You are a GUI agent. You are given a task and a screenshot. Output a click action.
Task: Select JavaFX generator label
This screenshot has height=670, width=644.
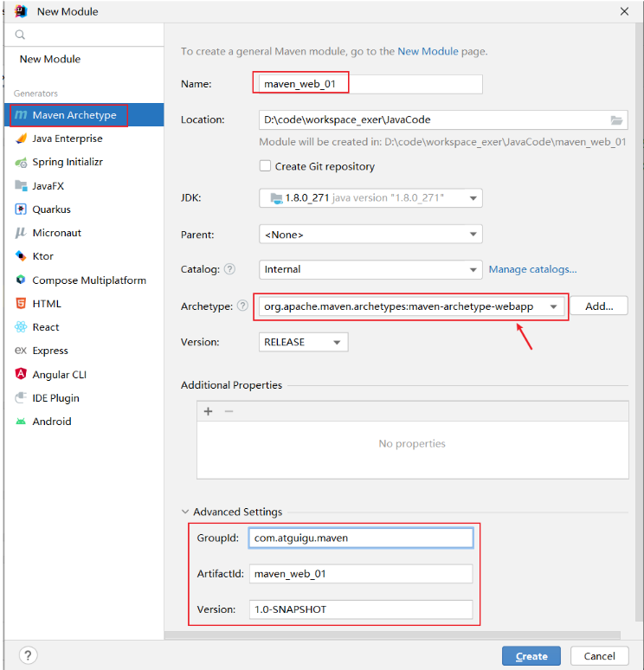coord(48,186)
